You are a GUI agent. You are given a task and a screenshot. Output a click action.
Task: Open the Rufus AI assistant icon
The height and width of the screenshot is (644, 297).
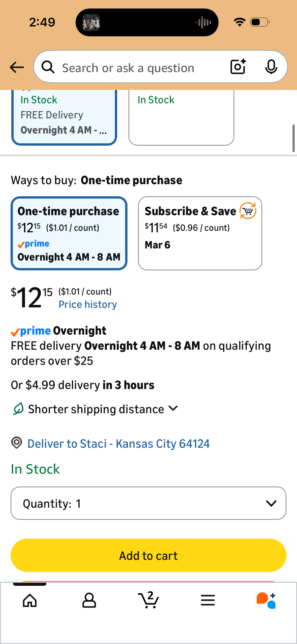click(267, 600)
